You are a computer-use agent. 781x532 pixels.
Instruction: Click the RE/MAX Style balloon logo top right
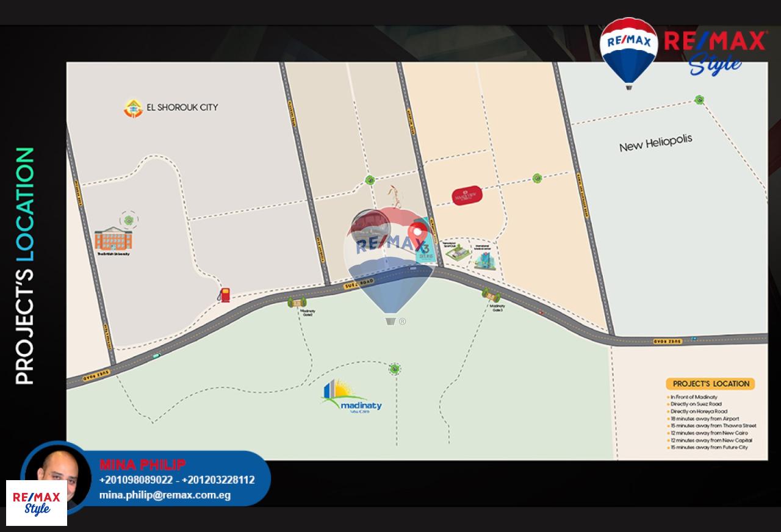[x=628, y=52]
